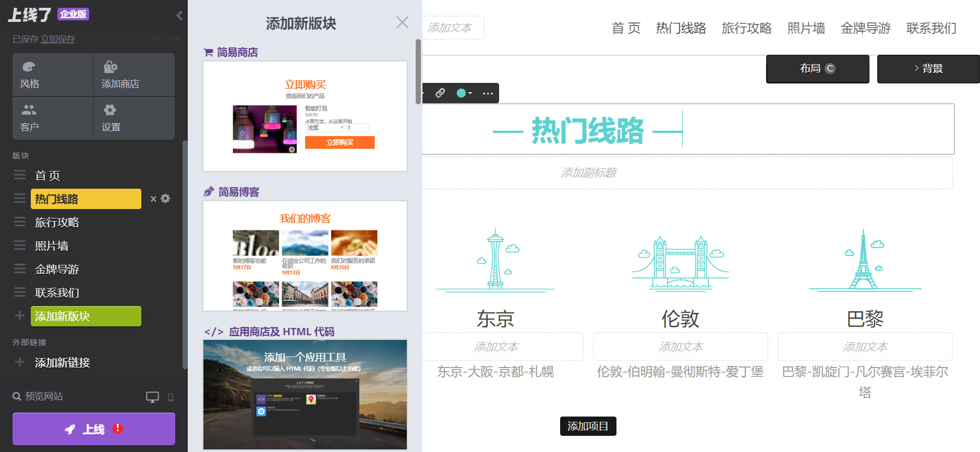Click the 添加新链接 item

click(x=63, y=362)
